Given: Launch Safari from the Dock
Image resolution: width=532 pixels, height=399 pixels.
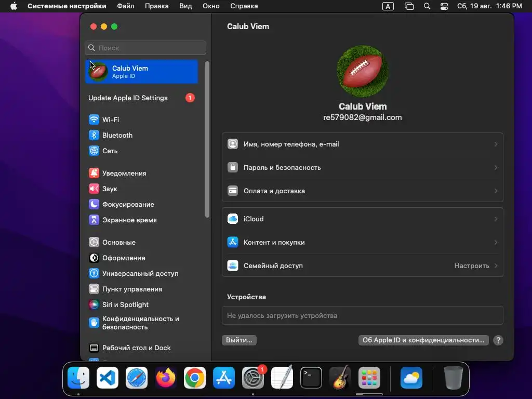Looking at the screenshot, I should point(137,378).
